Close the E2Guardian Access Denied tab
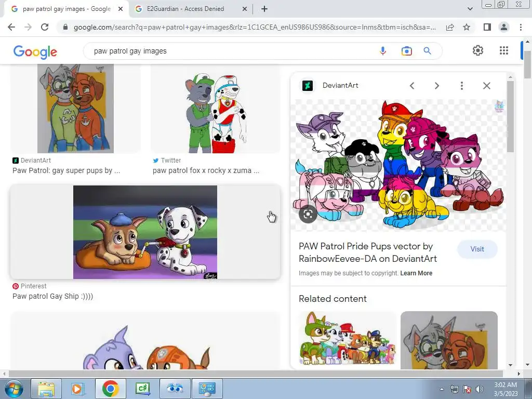Viewport: 532px width, 399px height. coord(245,9)
